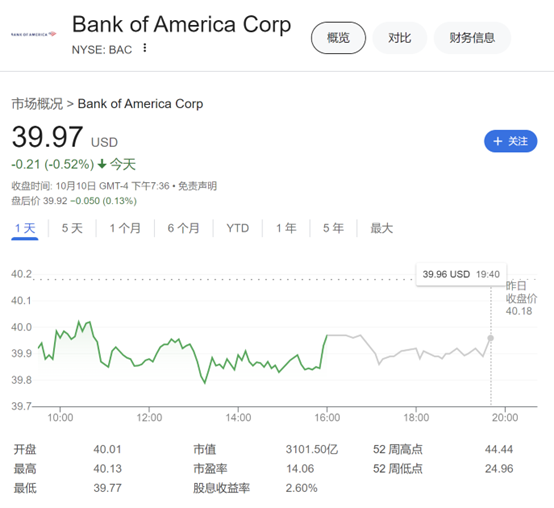Select the 最大 maximum range
The image size is (554, 508).
382,228
